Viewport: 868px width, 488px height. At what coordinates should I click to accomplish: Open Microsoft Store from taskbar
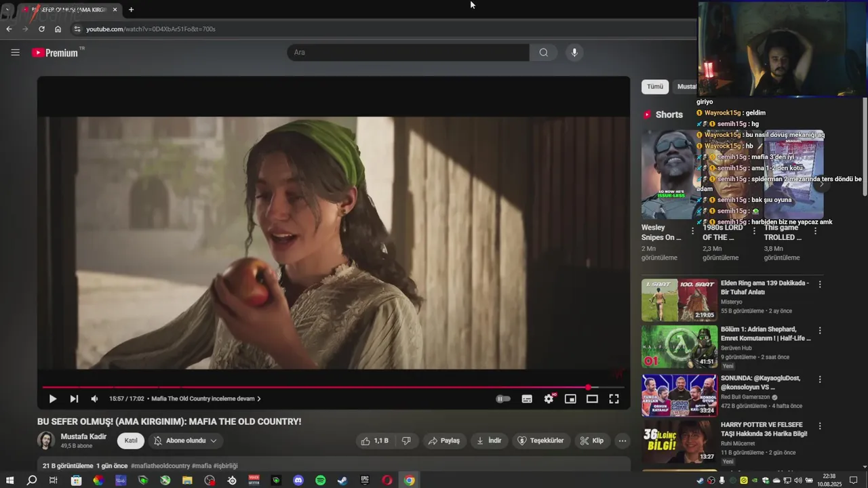pyautogui.click(x=76, y=481)
